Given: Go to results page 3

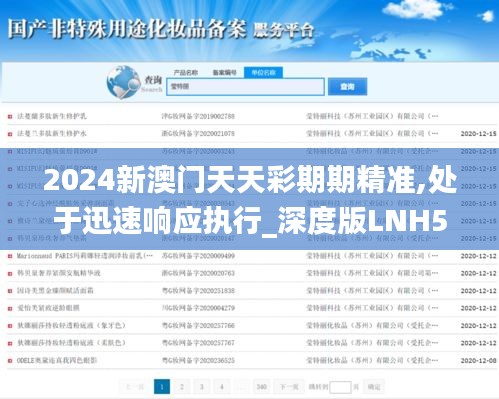Looking at the screenshot, I should click(202, 387).
